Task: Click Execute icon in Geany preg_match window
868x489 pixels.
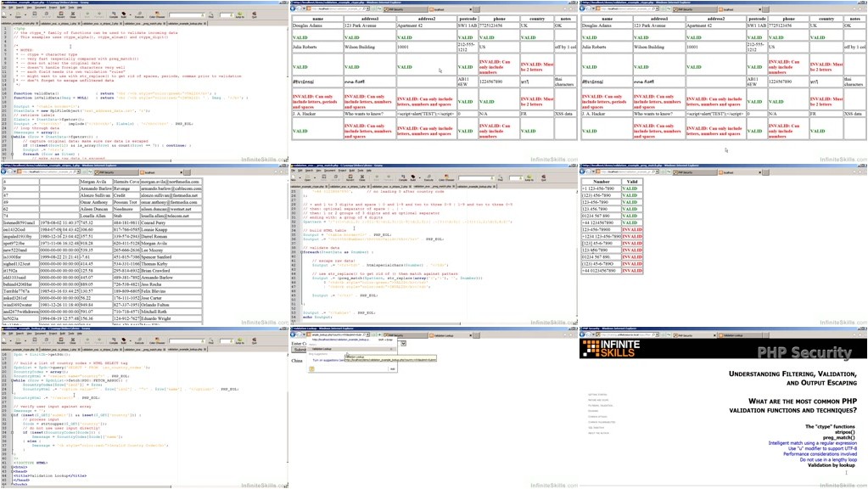Action: click(428, 177)
